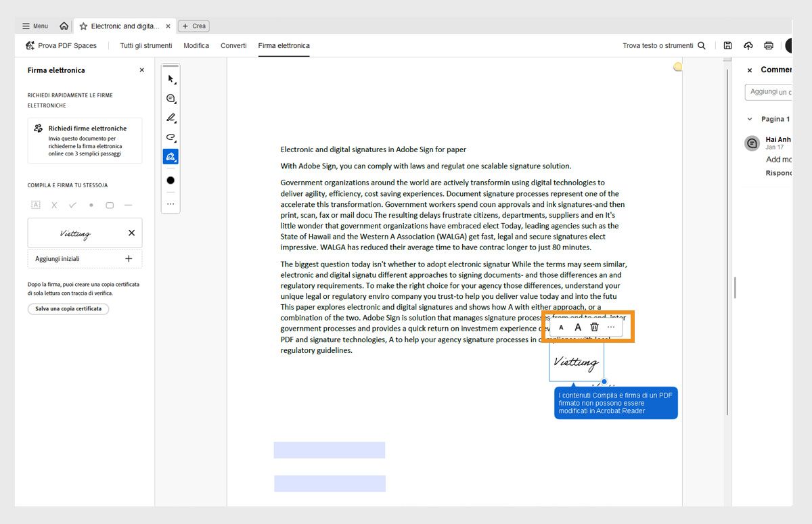Click Richiedi firme elettroniche card
The image size is (812, 524).
coord(85,140)
